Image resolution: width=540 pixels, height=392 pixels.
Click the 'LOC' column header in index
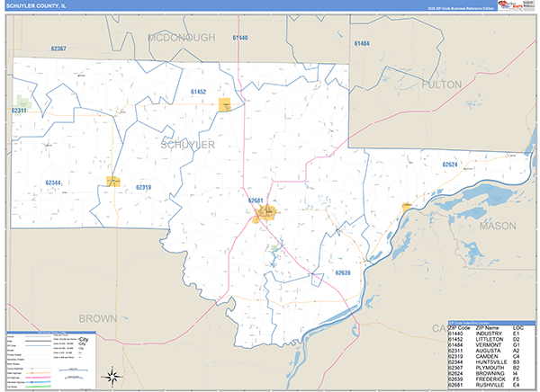[518, 328]
